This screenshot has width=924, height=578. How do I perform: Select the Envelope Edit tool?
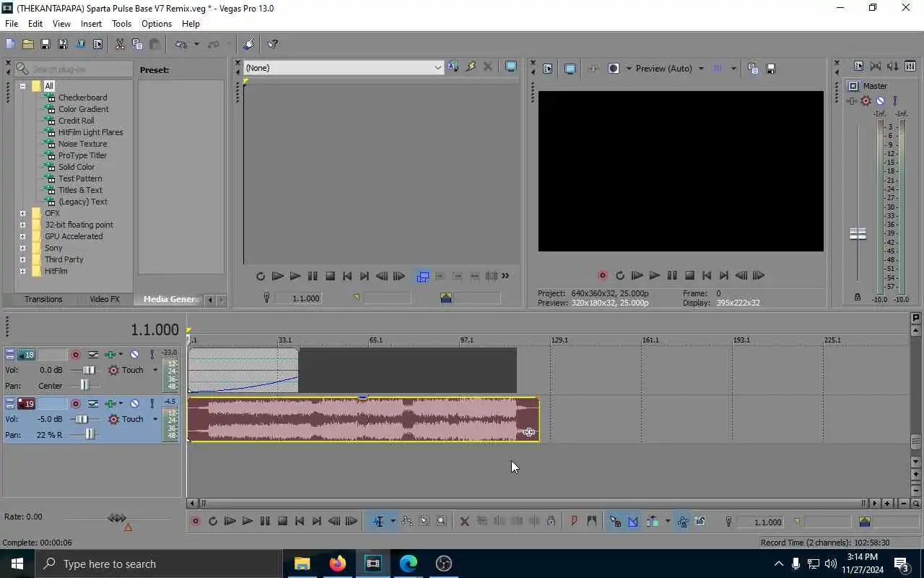(407, 521)
